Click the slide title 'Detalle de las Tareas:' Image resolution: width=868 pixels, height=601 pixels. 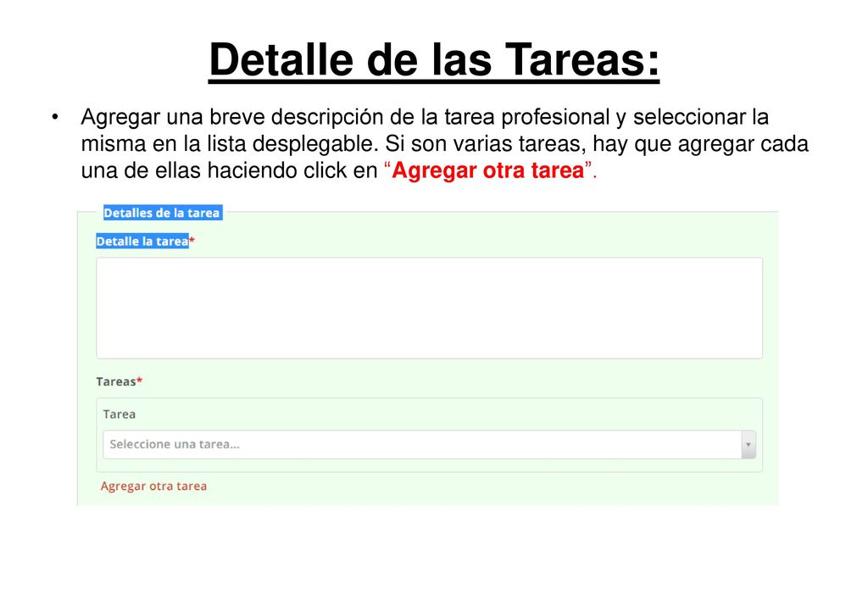[x=434, y=60]
